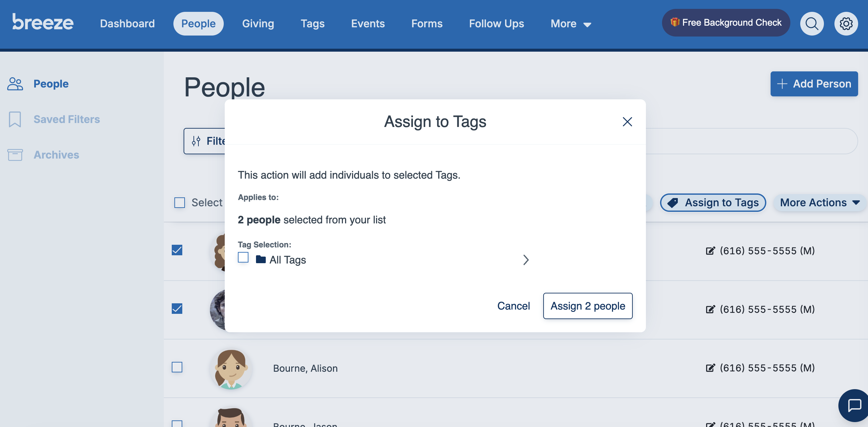868x427 pixels.
Task: Click the Breeze logo
Action: (43, 22)
